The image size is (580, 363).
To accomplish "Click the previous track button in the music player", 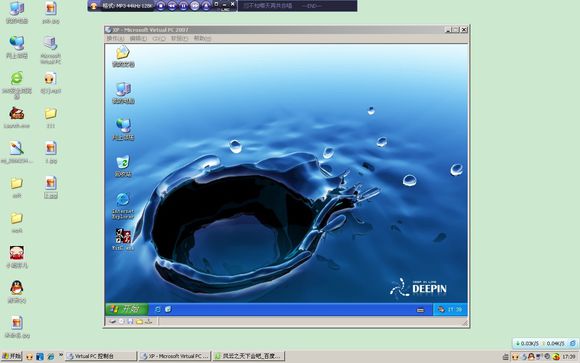I will 172,6.
